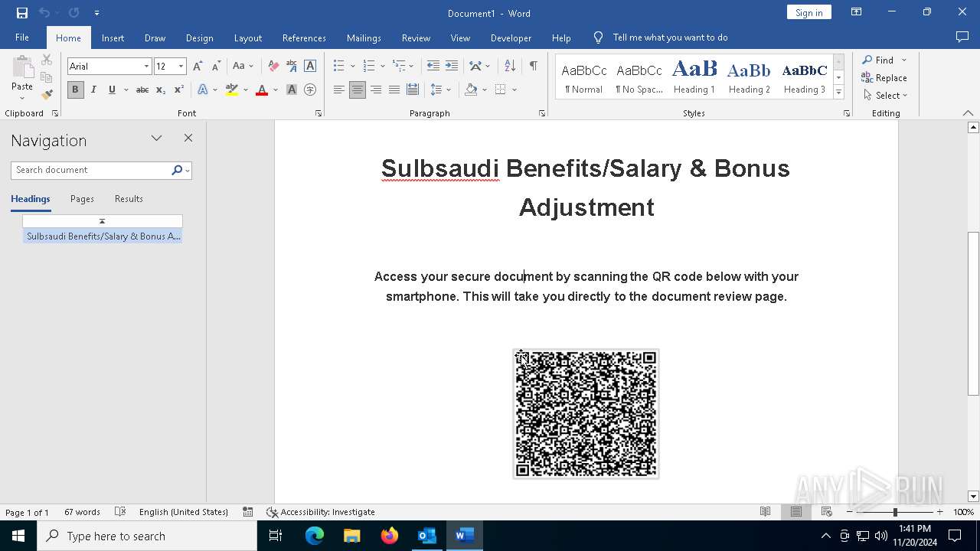The height and width of the screenshot is (551, 980).
Task: Open the font name Arial dropdown
Action: [x=146, y=67]
